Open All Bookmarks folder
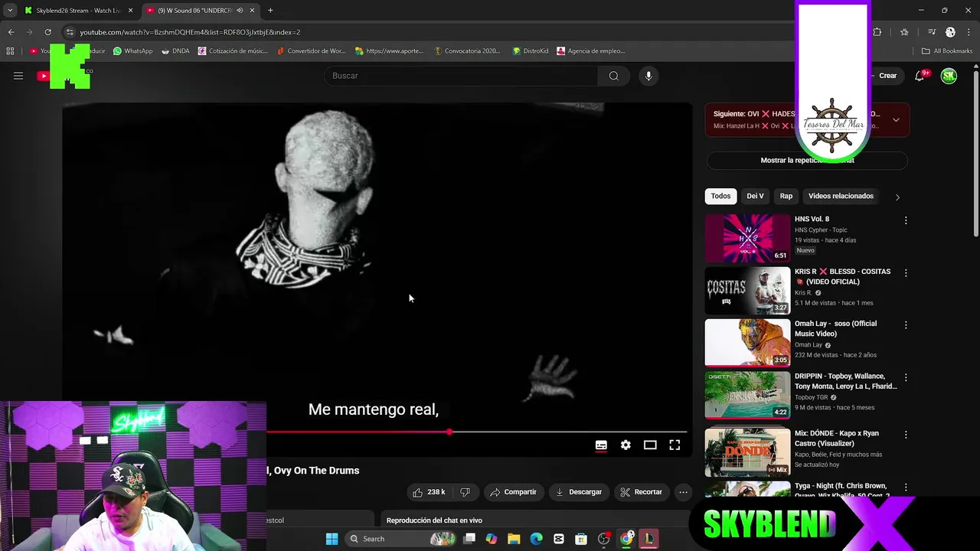This screenshot has height=551, width=980. click(x=947, y=51)
